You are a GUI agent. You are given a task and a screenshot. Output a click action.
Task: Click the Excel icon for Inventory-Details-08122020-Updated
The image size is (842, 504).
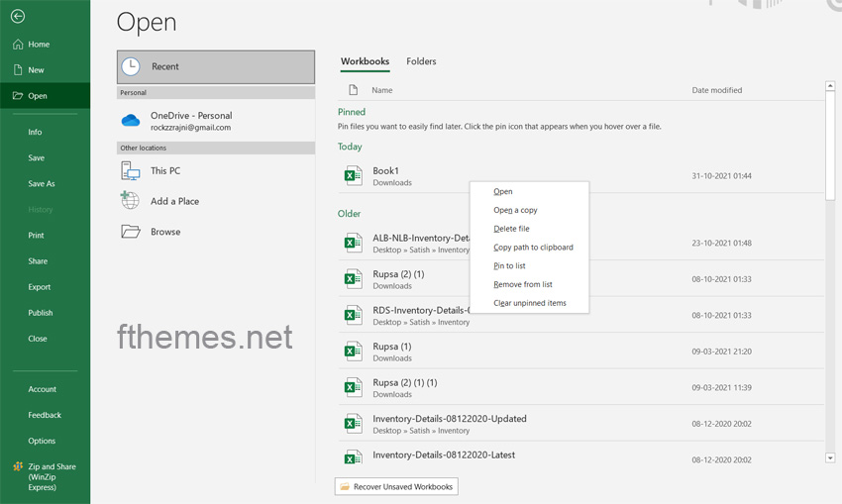click(x=353, y=424)
